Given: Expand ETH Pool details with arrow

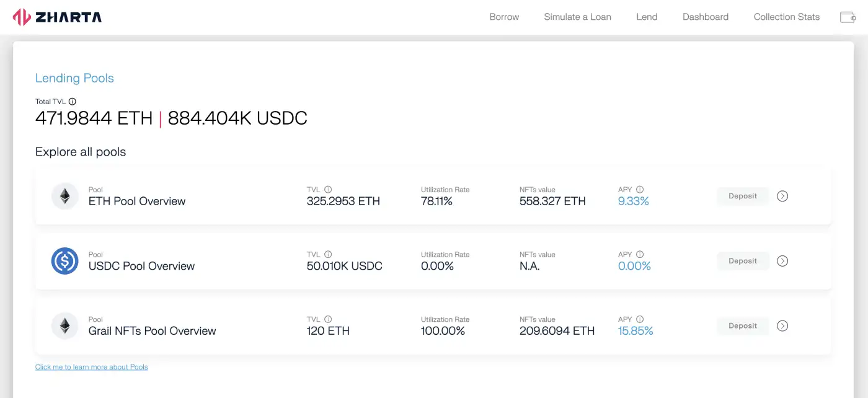Looking at the screenshot, I should (x=782, y=197).
